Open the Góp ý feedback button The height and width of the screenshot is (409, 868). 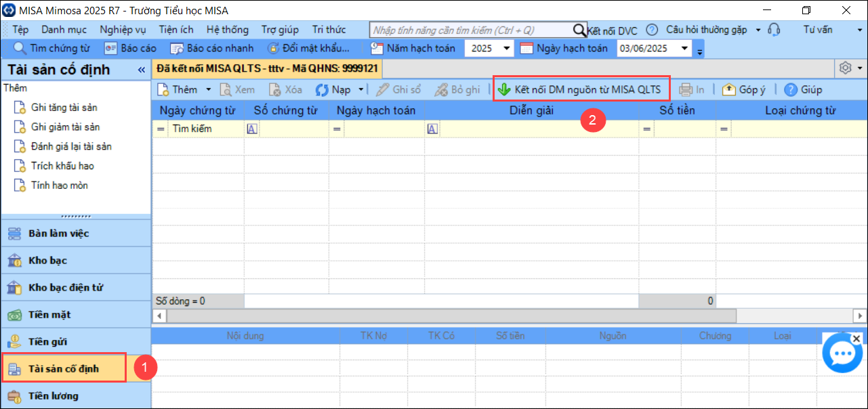743,89
